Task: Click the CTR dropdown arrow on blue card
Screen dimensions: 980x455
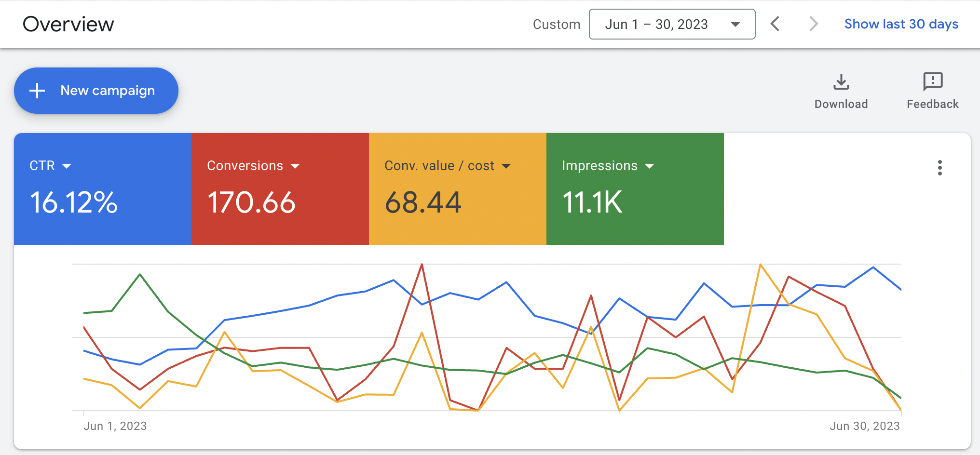Action: (x=68, y=166)
